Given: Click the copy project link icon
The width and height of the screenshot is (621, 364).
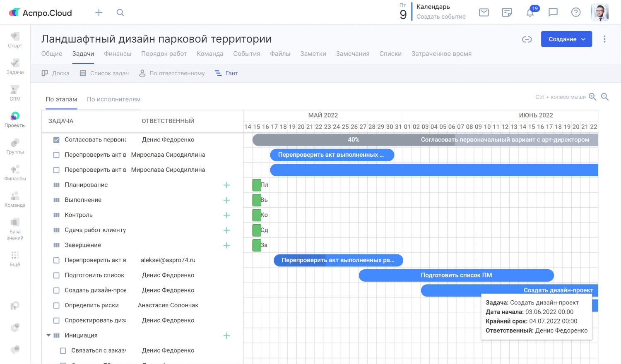Looking at the screenshot, I should click(x=527, y=39).
